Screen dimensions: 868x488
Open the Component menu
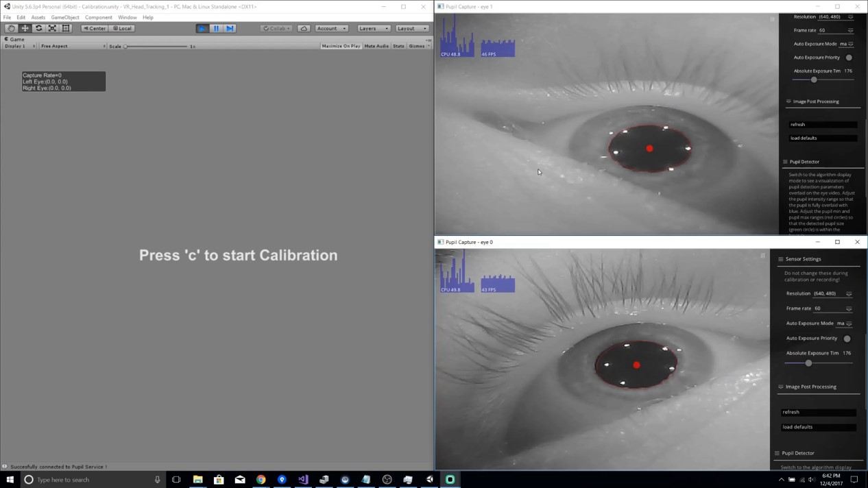coord(98,17)
